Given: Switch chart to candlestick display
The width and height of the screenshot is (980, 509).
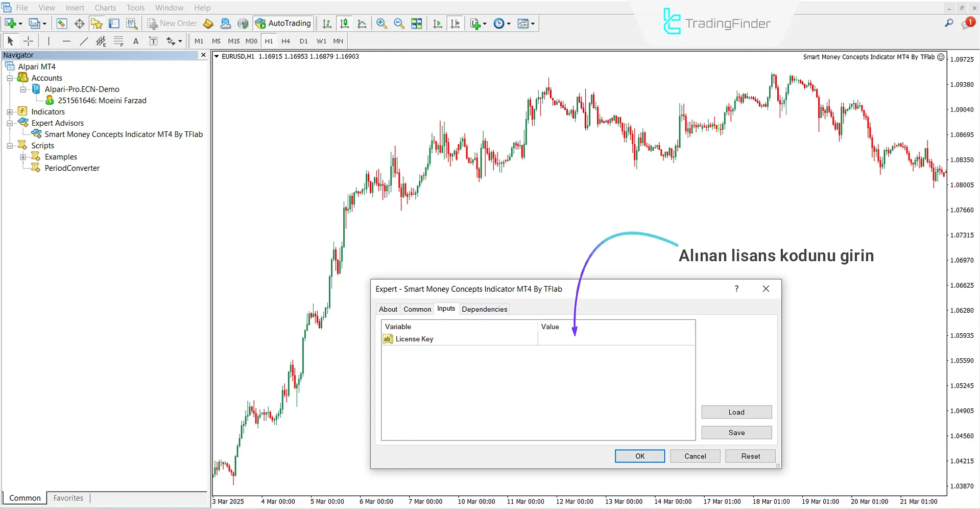Looking at the screenshot, I should pos(344,24).
